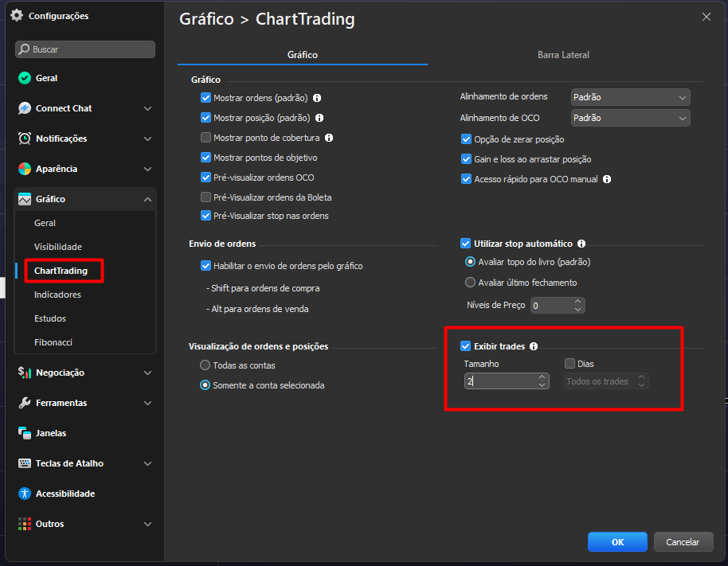728x566 pixels.
Task: Toggle Pré-Visualizar stop nas ordens checkbox
Action: point(205,216)
